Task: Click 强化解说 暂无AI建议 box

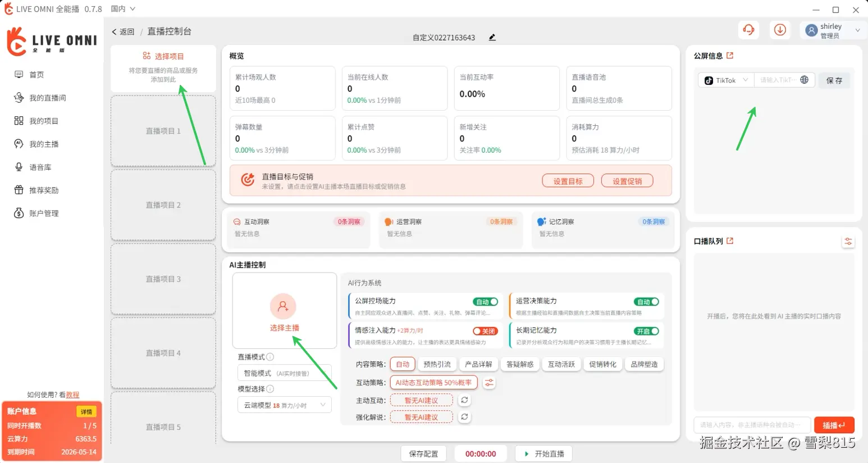Action: click(421, 417)
